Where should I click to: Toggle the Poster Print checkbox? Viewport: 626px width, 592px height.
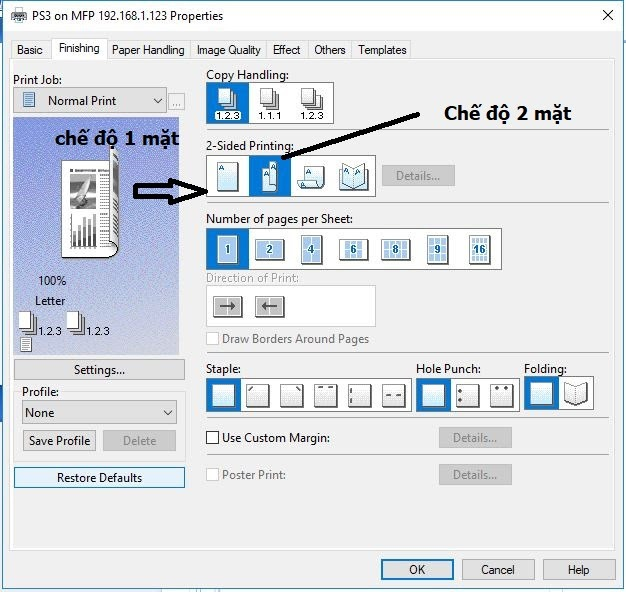tap(213, 475)
